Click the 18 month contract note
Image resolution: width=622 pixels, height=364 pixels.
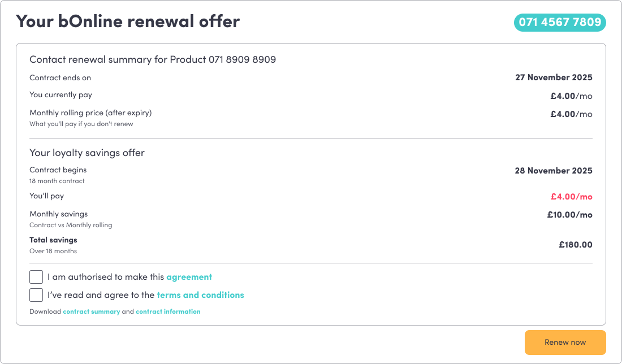[57, 181]
